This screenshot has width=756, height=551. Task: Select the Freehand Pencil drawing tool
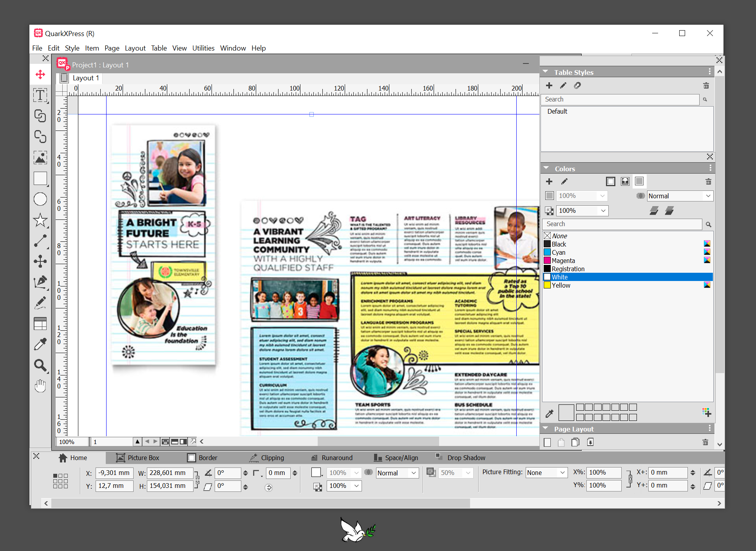[x=40, y=303]
